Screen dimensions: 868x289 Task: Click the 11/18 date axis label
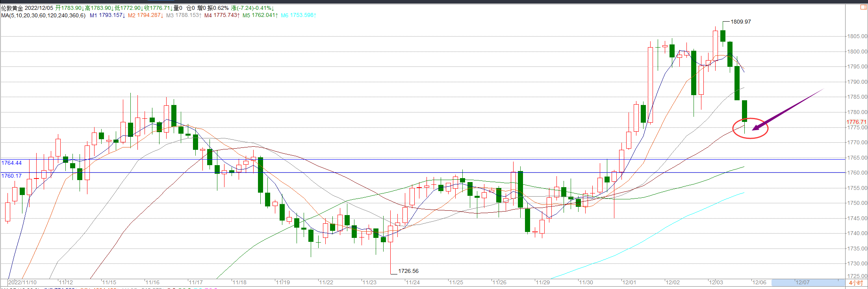(x=239, y=282)
